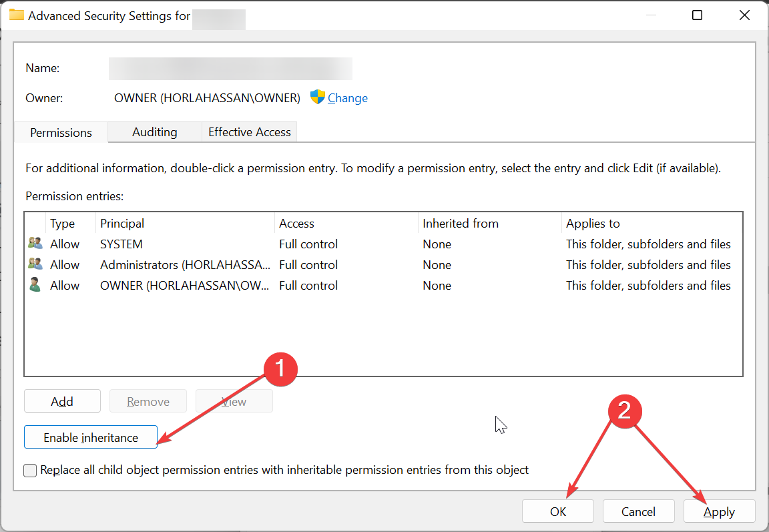Check Replace all child object permission entries
769x532 pixels.
tap(31, 471)
